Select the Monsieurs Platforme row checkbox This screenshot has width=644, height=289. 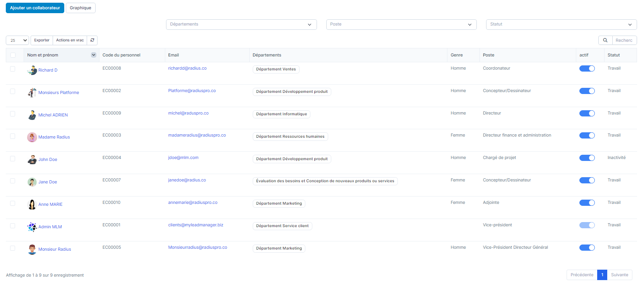(12, 91)
